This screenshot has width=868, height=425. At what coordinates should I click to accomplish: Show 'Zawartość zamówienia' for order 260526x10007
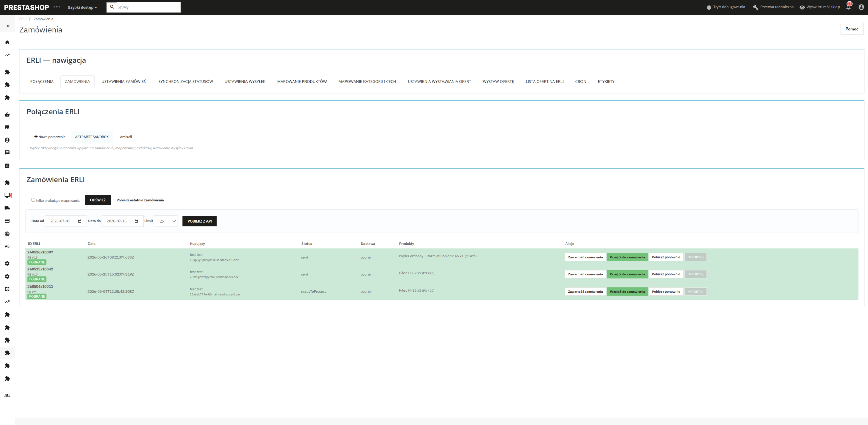coord(585,257)
